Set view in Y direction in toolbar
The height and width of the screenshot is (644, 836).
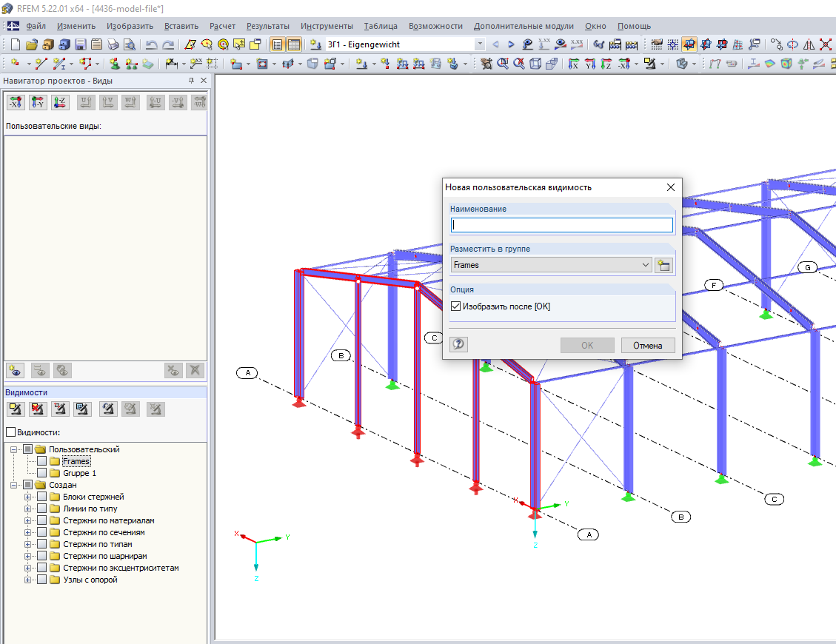[589, 64]
